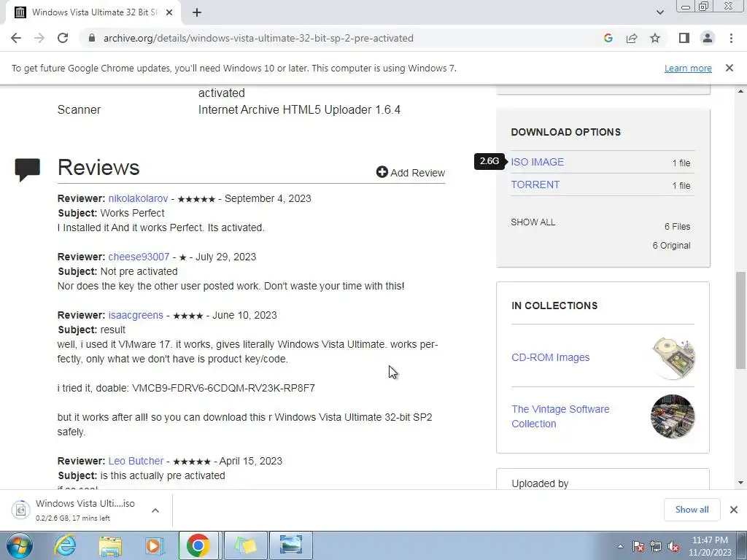The width and height of the screenshot is (747, 560).
Task: Open the Windows Start menu
Action: [x=20, y=545]
